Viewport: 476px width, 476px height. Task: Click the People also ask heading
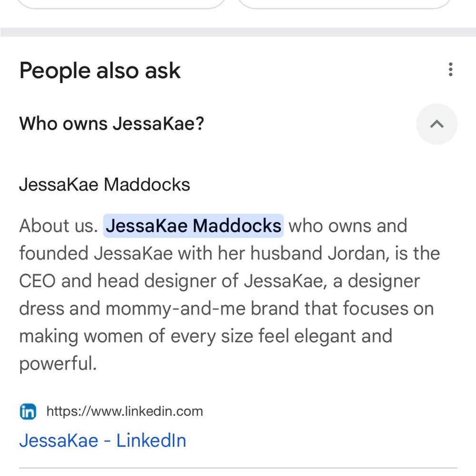[100, 71]
